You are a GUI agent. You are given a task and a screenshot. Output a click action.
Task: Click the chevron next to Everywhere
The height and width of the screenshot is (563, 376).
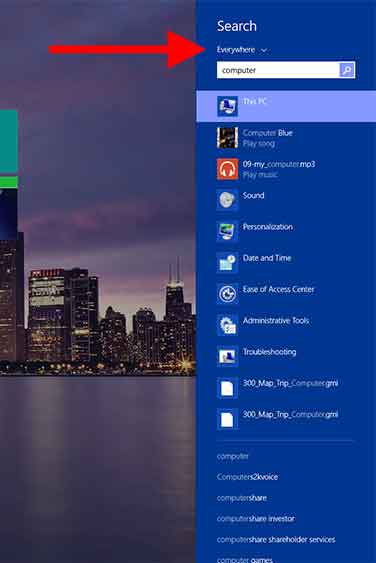(x=264, y=50)
